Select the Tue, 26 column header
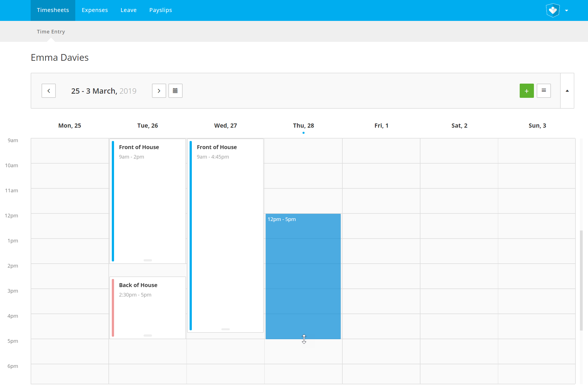Image resolution: width=588 pixels, height=386 pixels. [x=147, y=126]
